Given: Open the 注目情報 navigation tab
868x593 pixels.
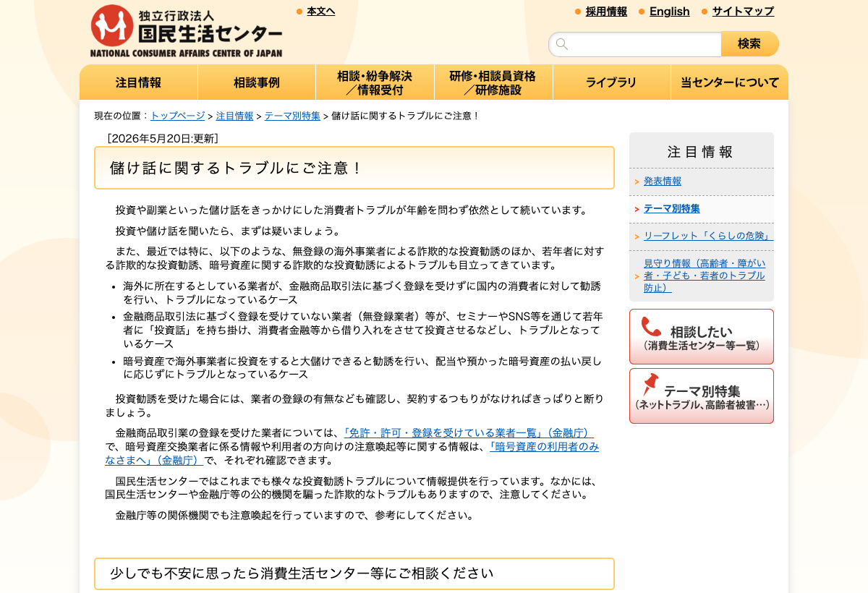Looking at the screenshot, I should 139,82.
